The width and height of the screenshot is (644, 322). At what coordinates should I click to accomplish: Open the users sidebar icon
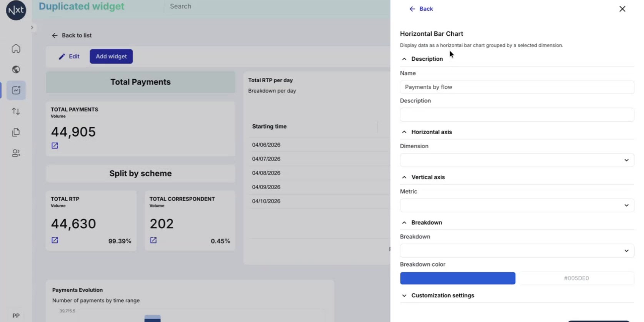pyautogui.click(x=16, y=153)
